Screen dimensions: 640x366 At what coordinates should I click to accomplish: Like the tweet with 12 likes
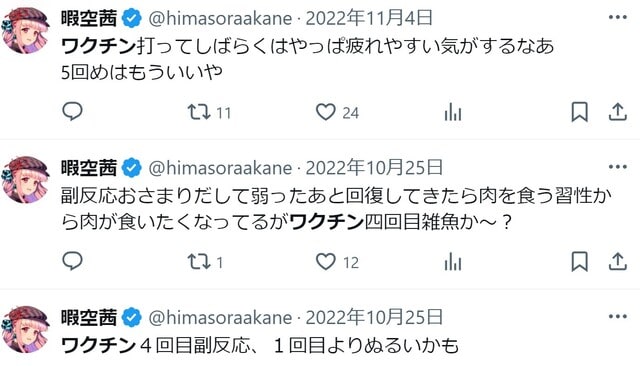point(326,262)
